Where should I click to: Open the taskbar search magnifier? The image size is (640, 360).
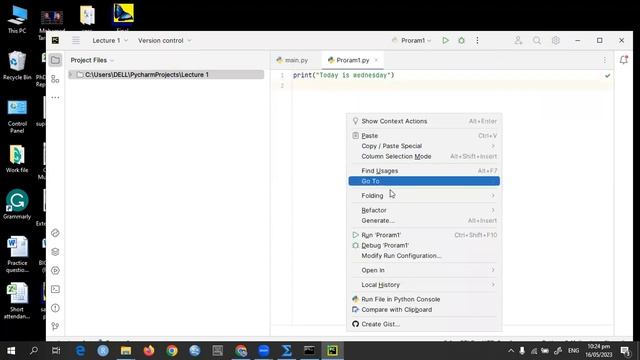coord(34,351)
